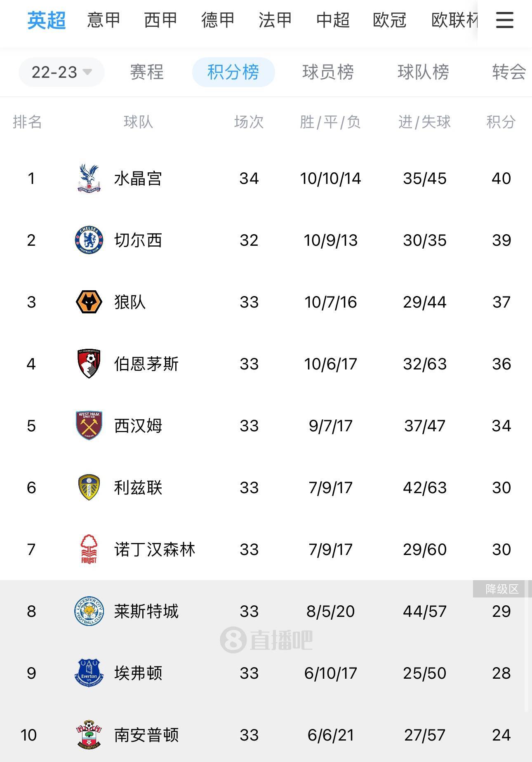Switch to the 赛程 schedule tab

click(x=147, y=72)
